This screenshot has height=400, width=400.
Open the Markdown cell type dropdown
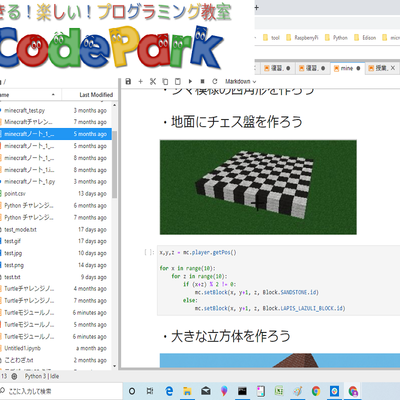[241, 81]
